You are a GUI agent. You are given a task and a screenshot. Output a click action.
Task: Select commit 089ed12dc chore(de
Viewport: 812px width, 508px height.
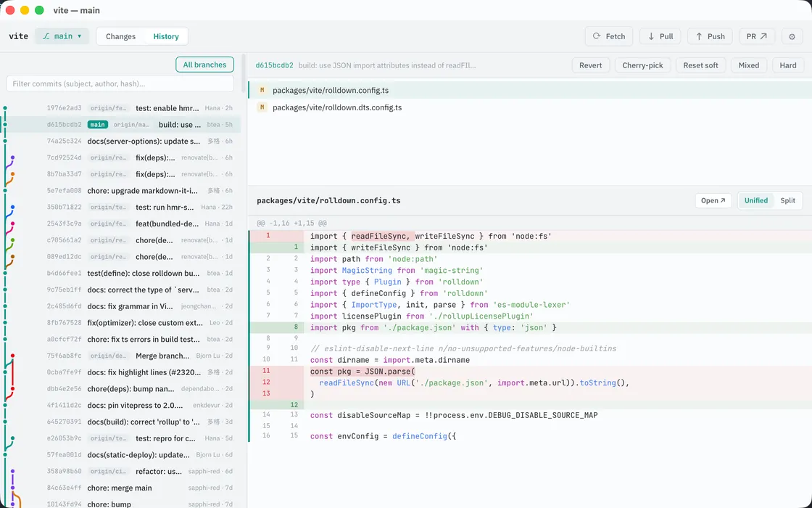tap(120, 257)
